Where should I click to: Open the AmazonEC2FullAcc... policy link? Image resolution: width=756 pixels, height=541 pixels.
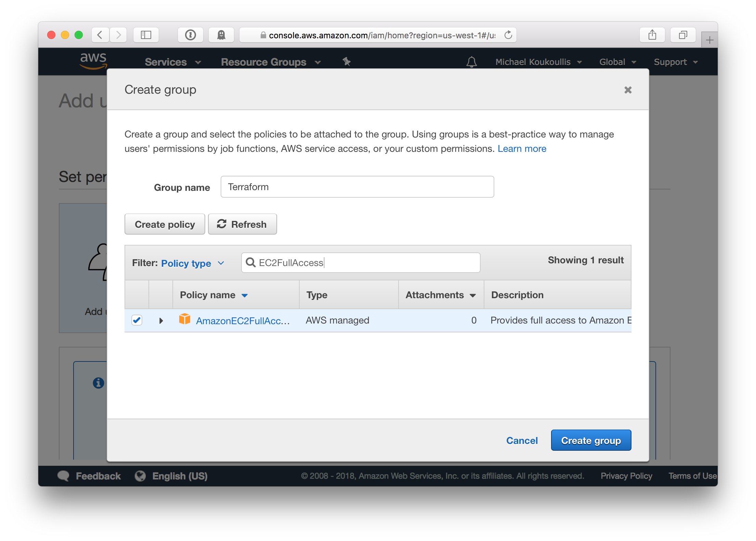point(243,321)
